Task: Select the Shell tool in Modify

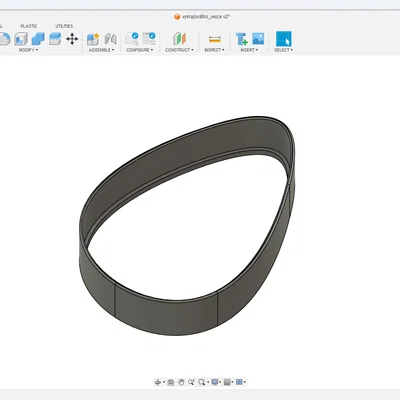Action: click(x=21, y=39)
